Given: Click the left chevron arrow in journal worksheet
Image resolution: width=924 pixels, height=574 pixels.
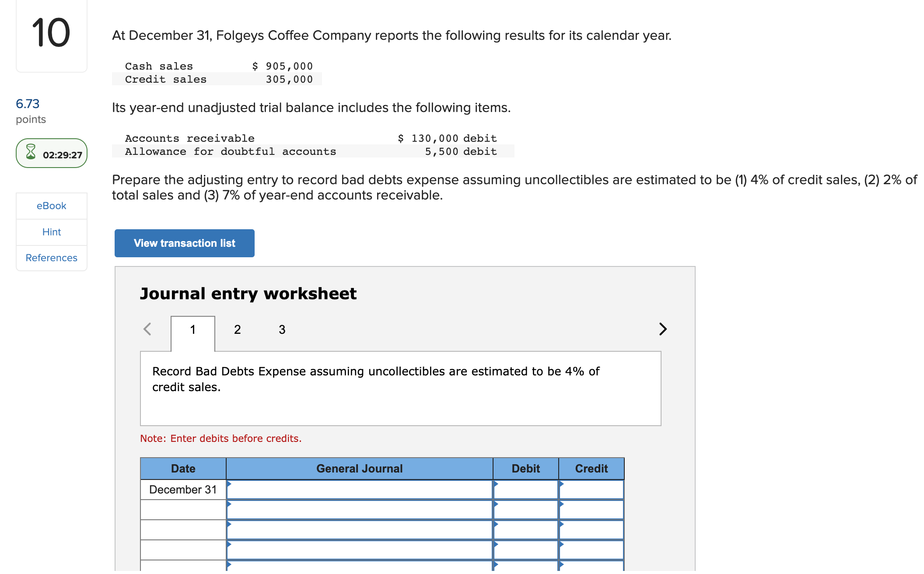Looking at the screenshot, I should pos(147,329).
